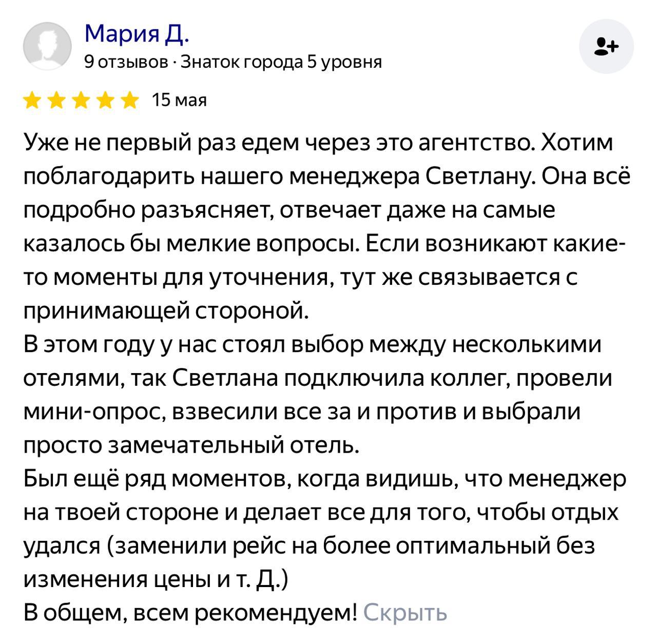Click the text line принимающей стороной
This screenshot has width=657, height=644.
[166, 311]
